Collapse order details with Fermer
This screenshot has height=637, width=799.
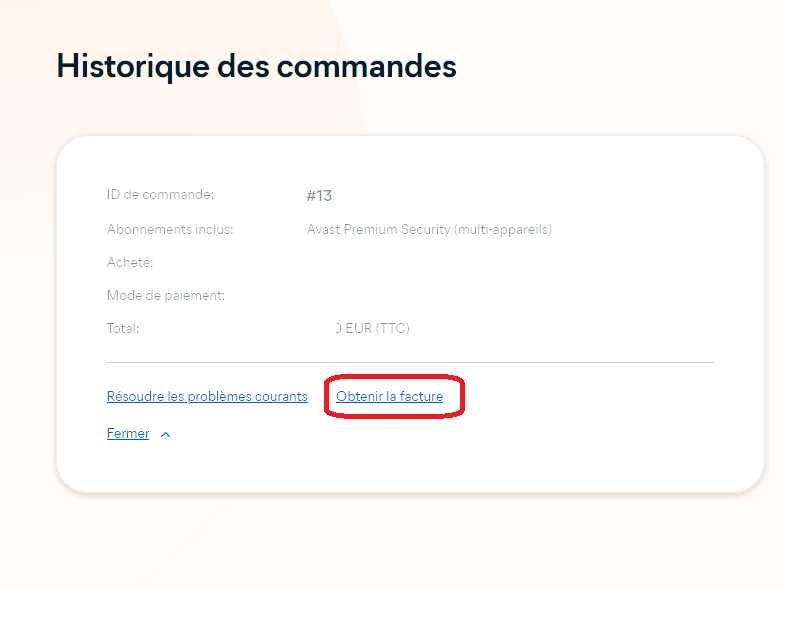[128, 434]
